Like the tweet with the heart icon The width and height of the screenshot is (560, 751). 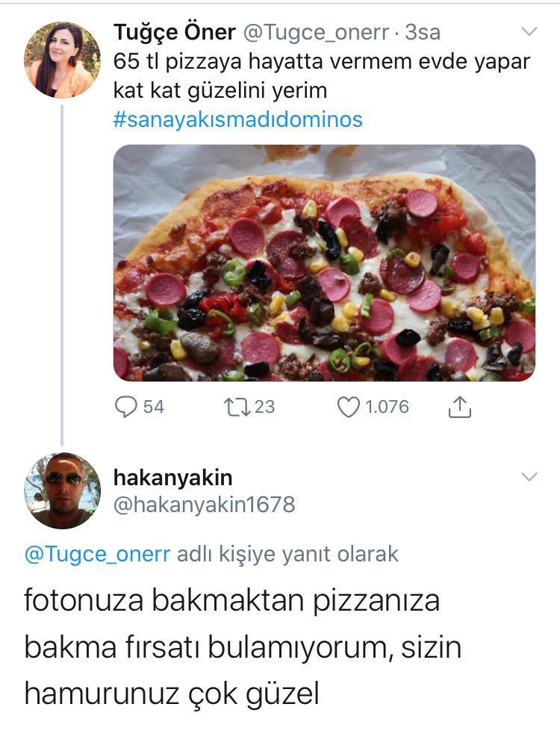click(x=348, y=406)
